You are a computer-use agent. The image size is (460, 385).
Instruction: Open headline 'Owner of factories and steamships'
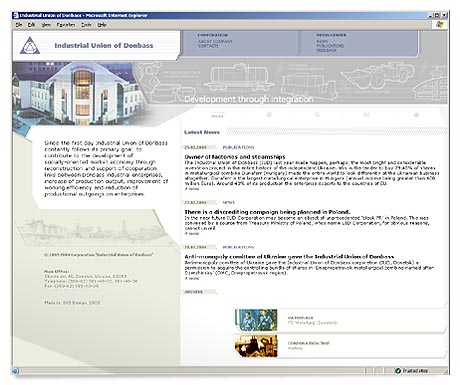[235, 157]
